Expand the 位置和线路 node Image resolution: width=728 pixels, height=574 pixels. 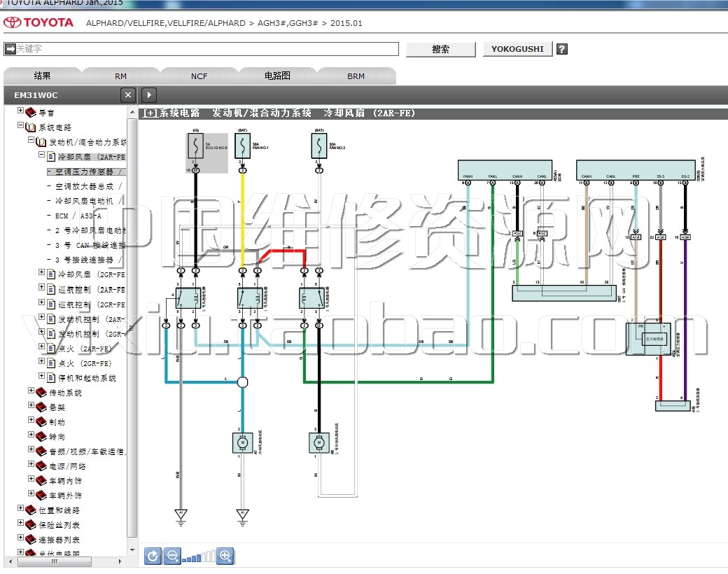point(20,508)
